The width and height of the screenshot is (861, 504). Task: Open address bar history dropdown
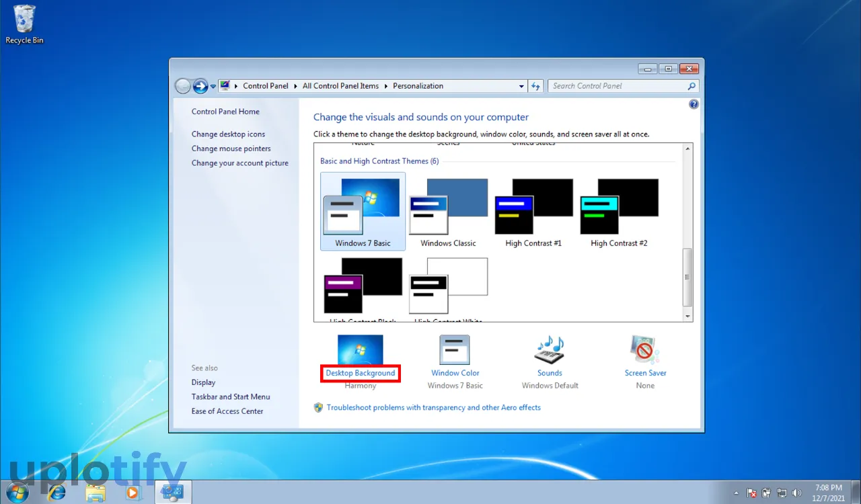point(521,86)
